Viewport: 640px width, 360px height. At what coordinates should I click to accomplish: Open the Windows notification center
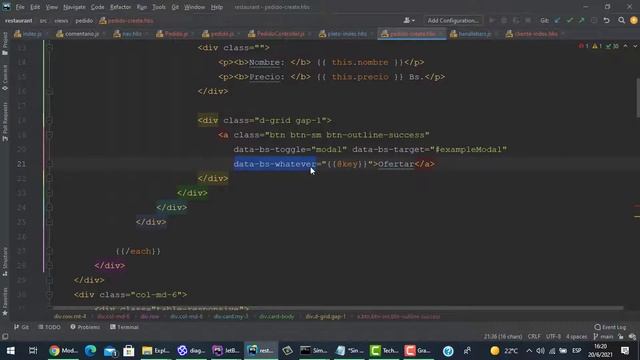[x=625, y=351]
